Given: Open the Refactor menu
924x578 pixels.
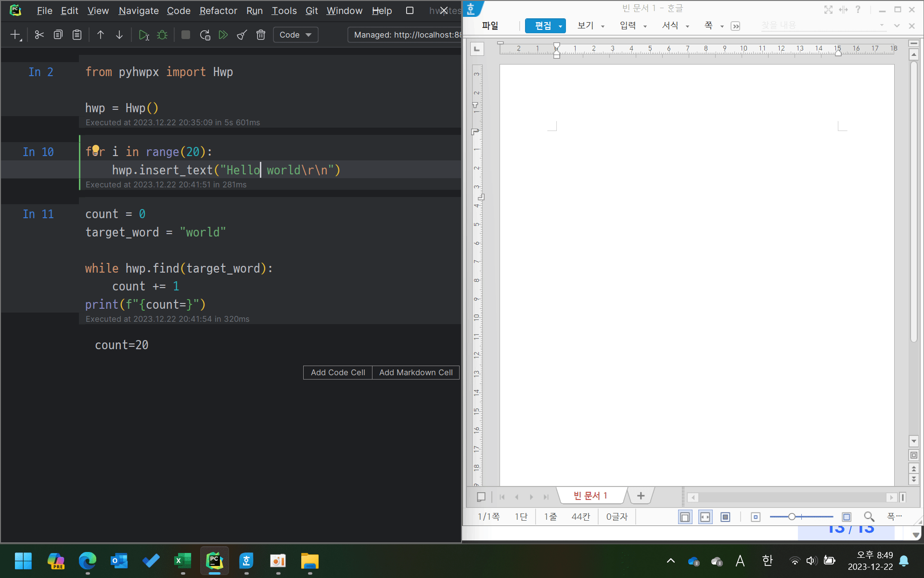Looking at the screenshot, I should click(x=218, y=11).
